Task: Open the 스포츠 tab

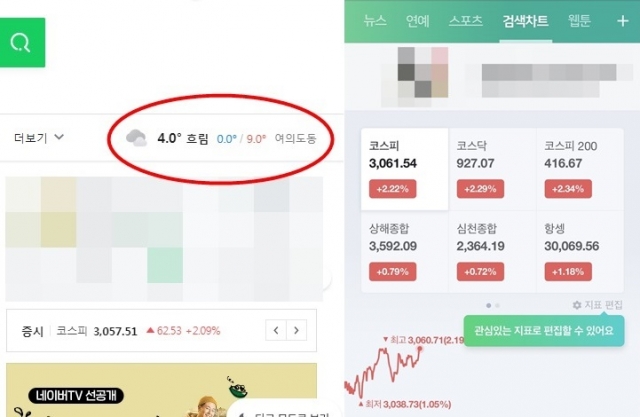Action: pos(466,20)
